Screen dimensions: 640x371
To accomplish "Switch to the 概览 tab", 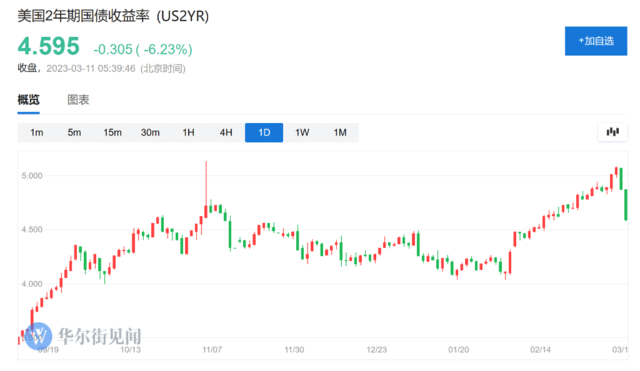I will [29, 100].
